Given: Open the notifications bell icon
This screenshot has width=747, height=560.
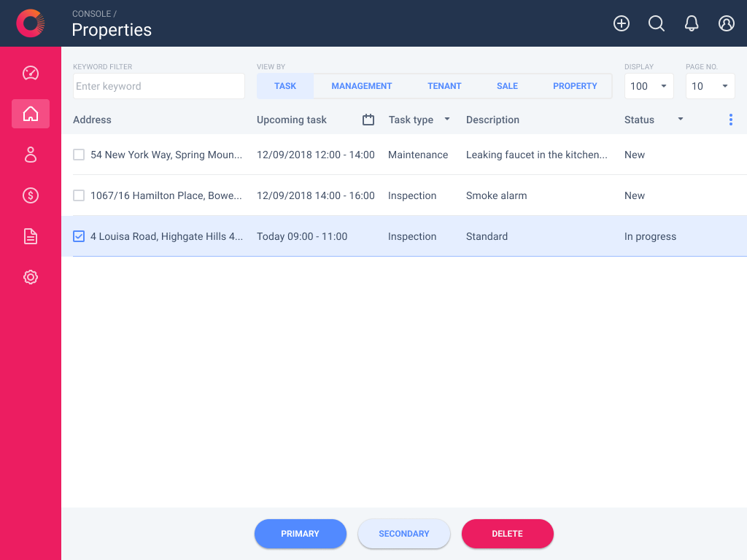Looking at the screenshot, I should 692,23.
